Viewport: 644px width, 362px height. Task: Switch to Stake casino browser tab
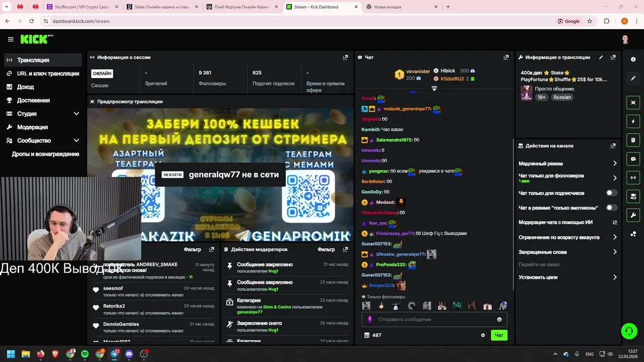click(163, 7)
